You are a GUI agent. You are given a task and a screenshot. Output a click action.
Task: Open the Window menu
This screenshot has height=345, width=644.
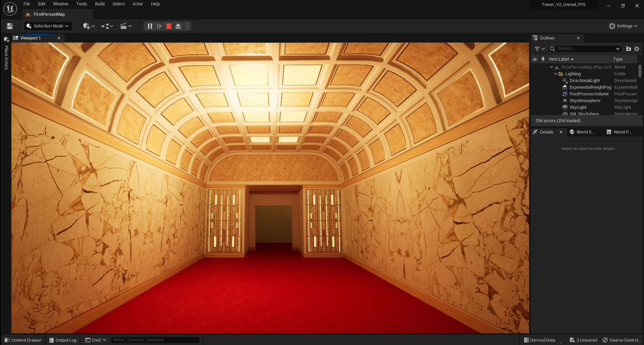tap(61, 4)
